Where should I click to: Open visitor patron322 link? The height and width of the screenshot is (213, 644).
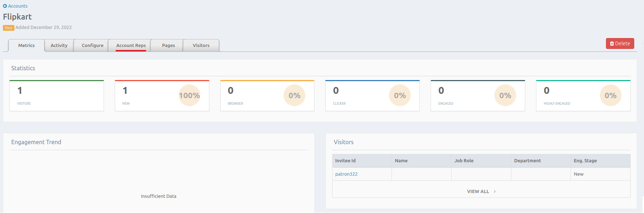(346, 174)
